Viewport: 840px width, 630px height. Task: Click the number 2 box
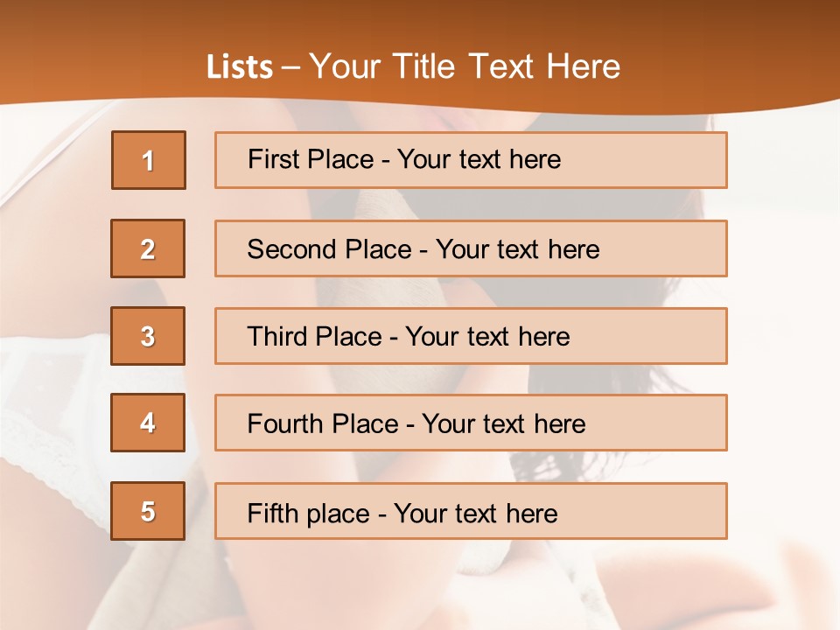pos(148,248)
